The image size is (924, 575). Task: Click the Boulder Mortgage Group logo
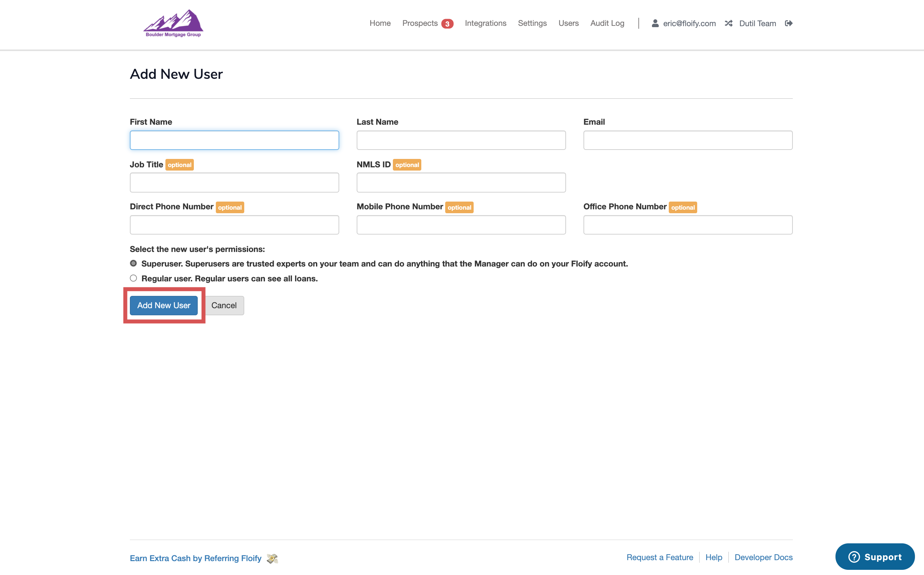[173, 24]
